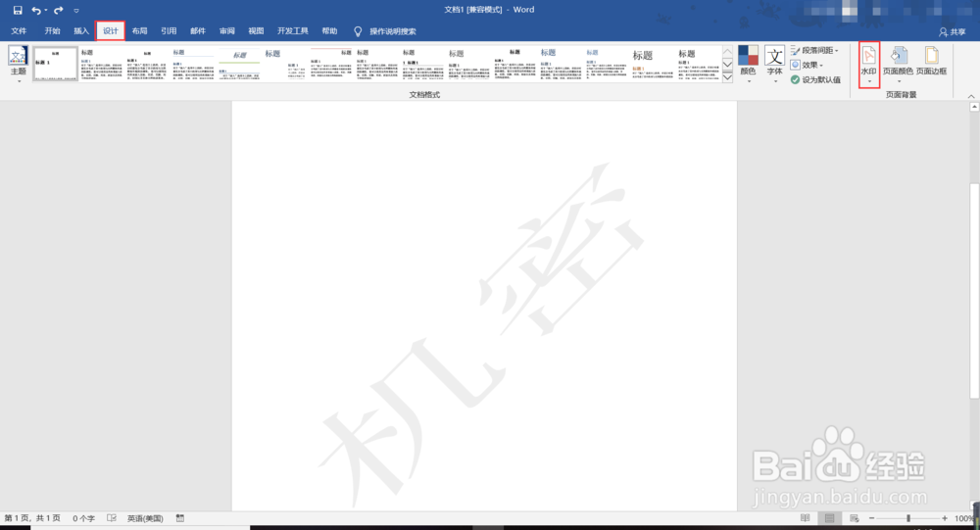This screenshot has width=980, height=530.
Task: Click the 共享 share button
Action: tap(953, 31)
